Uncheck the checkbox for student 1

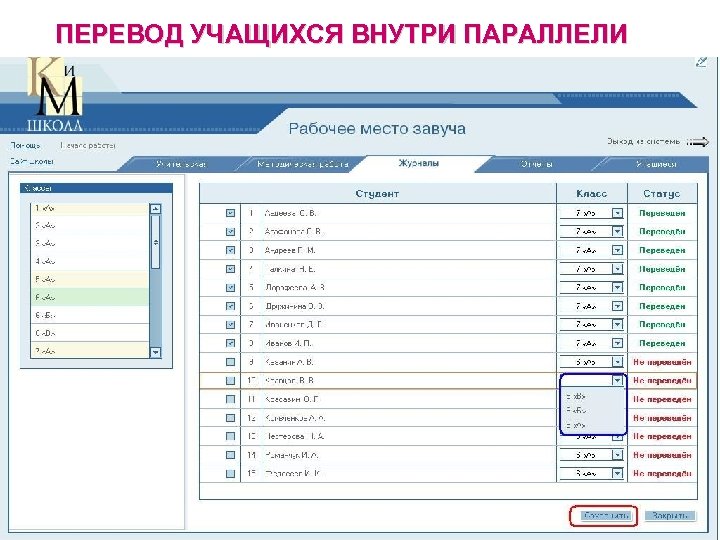[x=231, y=213]
